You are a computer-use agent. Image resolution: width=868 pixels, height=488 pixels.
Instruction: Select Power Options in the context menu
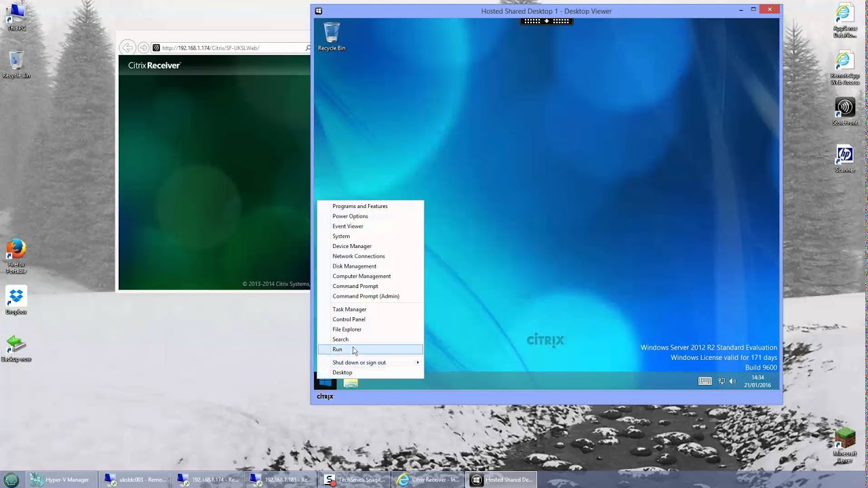(370, 216)
